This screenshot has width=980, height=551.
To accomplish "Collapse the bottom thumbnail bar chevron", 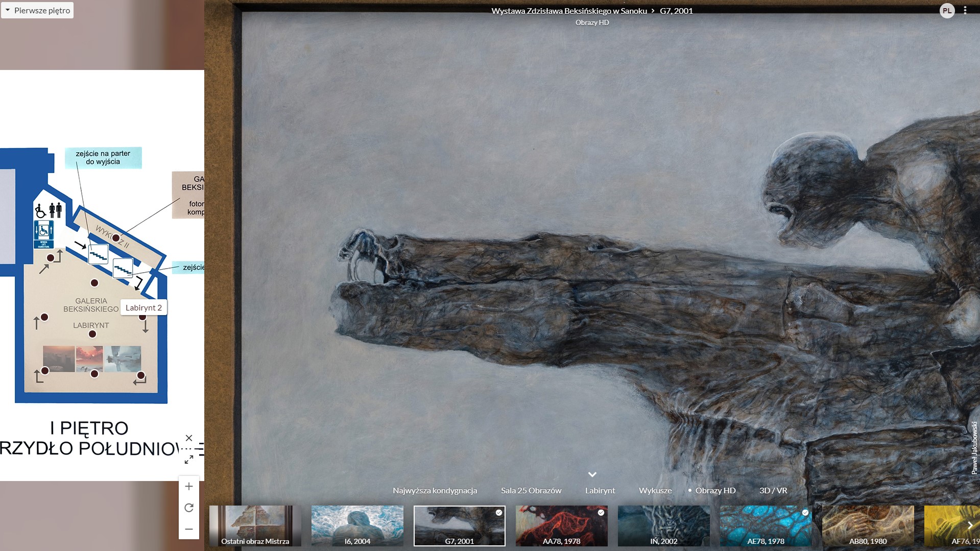I will click(x=592, y=474).
